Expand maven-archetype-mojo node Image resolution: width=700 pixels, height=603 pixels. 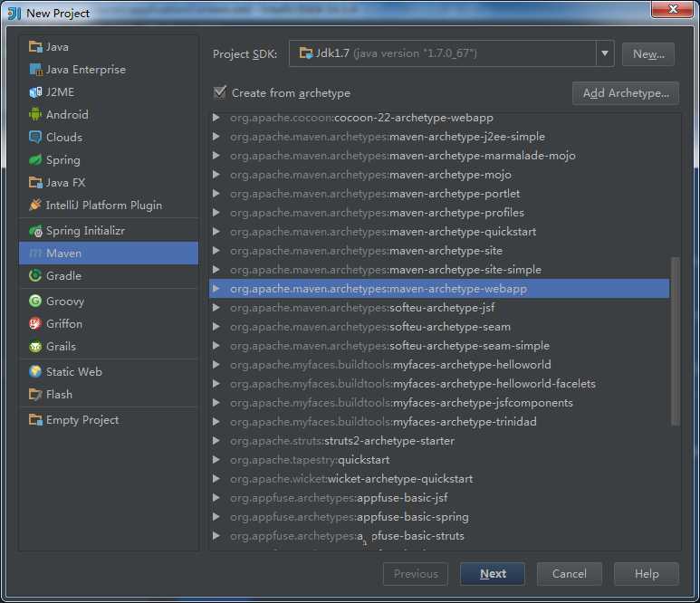pos(216,174)
